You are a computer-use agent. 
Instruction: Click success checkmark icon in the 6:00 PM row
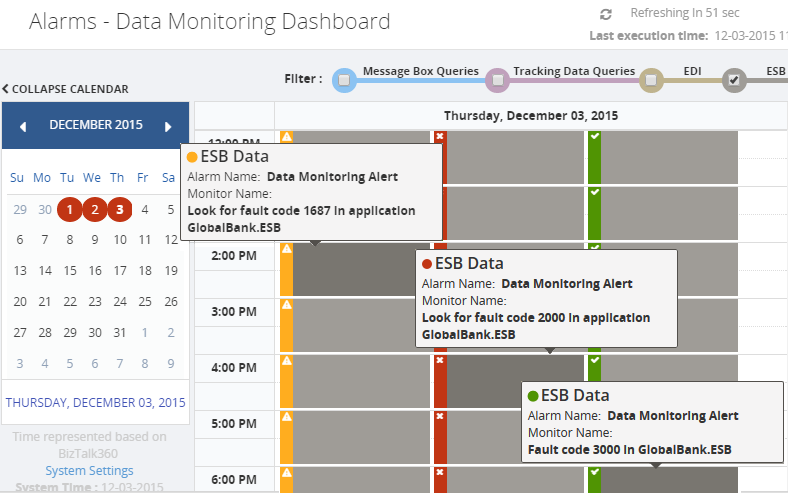coord(595,472)
